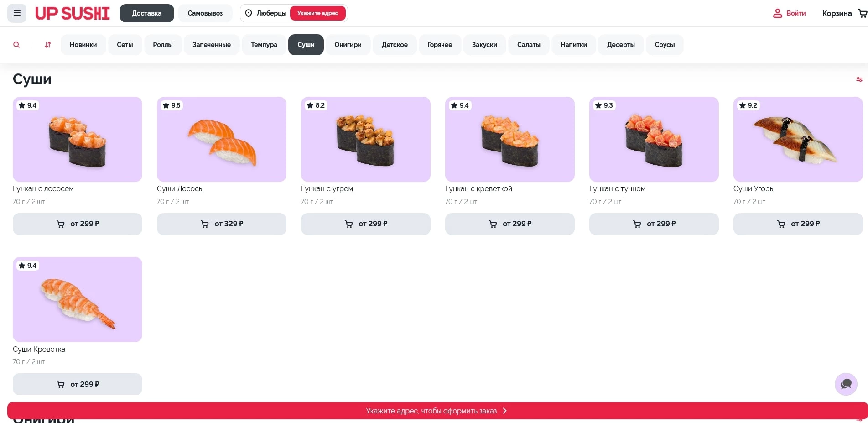The height and width of the screenshot is (423, 868).
Task: Click the search magnifier icon
Action: (x=16, y=45)
